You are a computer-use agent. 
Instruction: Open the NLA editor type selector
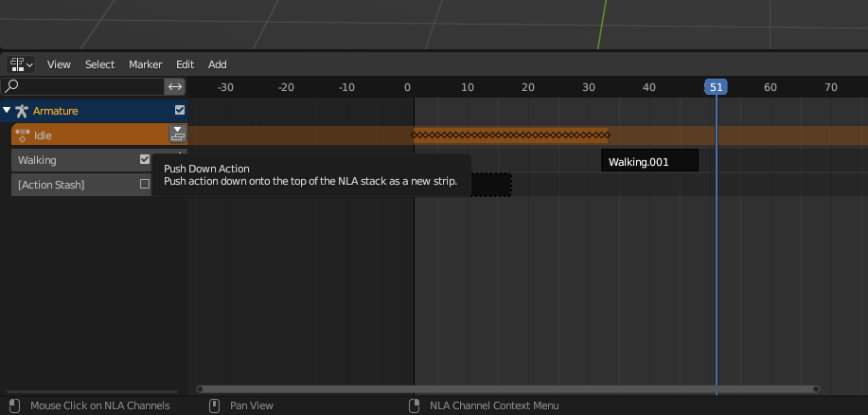point(21,64)
